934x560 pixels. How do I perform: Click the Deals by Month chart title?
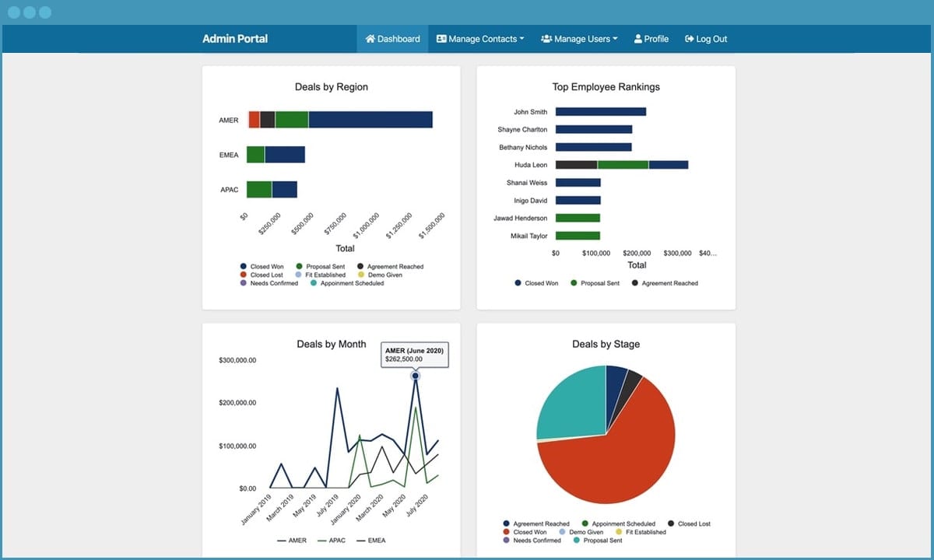[332, 344]
